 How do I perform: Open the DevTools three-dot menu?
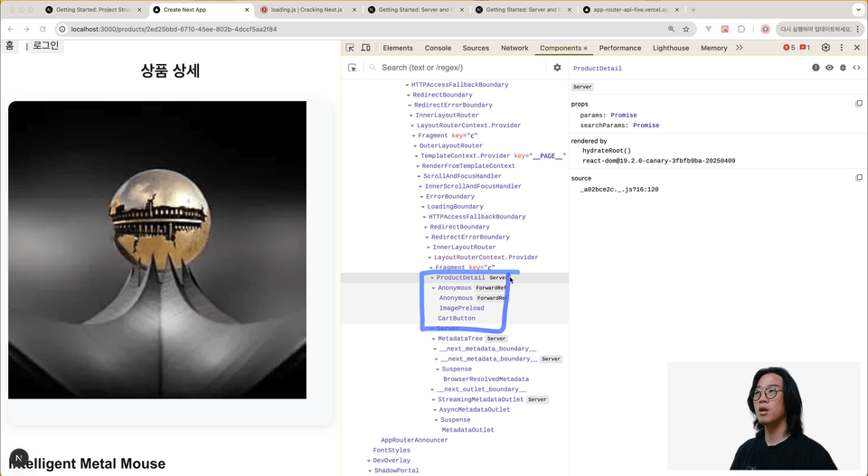tap(842, 48)
